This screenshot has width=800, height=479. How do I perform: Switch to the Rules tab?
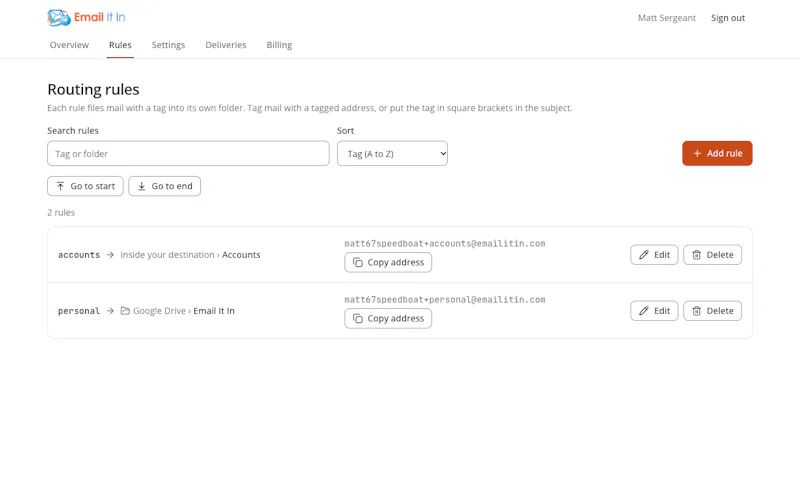[120, 45]
